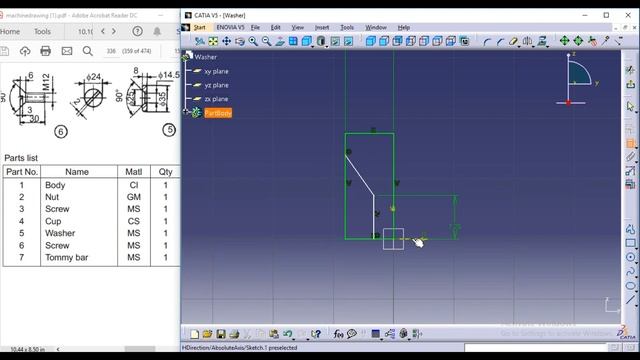Click the Undo arrow icon

(x=288, y=334)
